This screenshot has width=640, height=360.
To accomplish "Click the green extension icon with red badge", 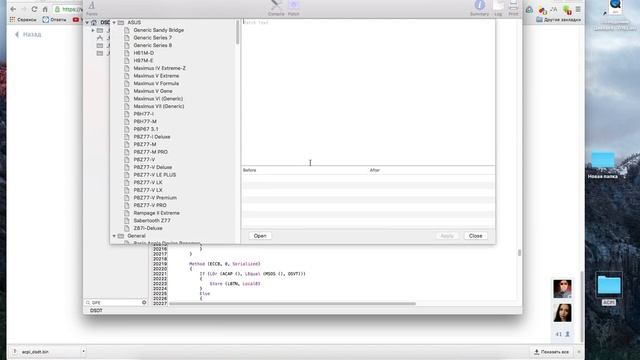I will (567, 9).
